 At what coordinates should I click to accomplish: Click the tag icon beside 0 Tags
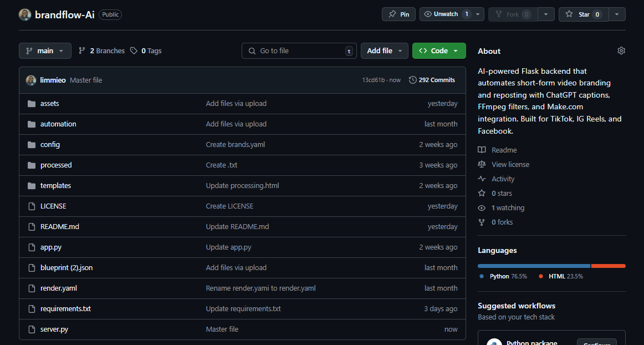pos(134,50)
